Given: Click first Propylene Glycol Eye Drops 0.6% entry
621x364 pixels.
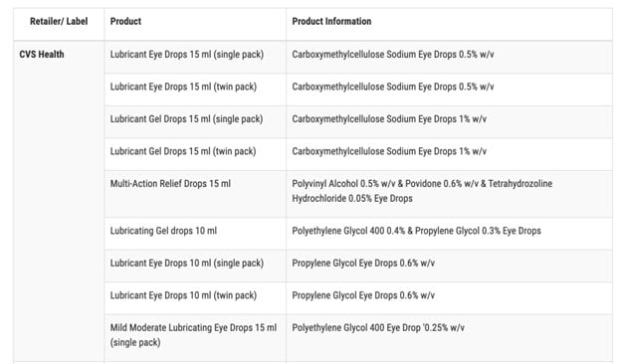Looking at the screenshot, I should [x=363, y=264].
